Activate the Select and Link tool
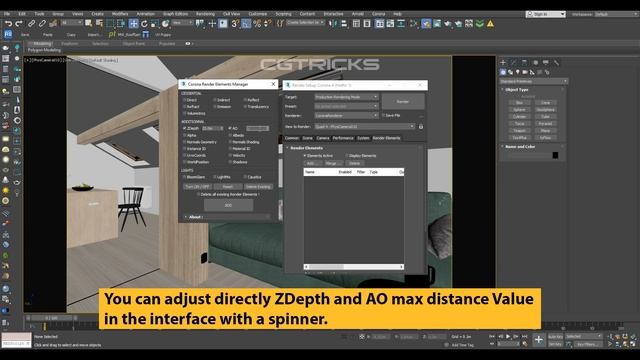The width and height of the screenshot is (640, 360). tap(31, 24)
